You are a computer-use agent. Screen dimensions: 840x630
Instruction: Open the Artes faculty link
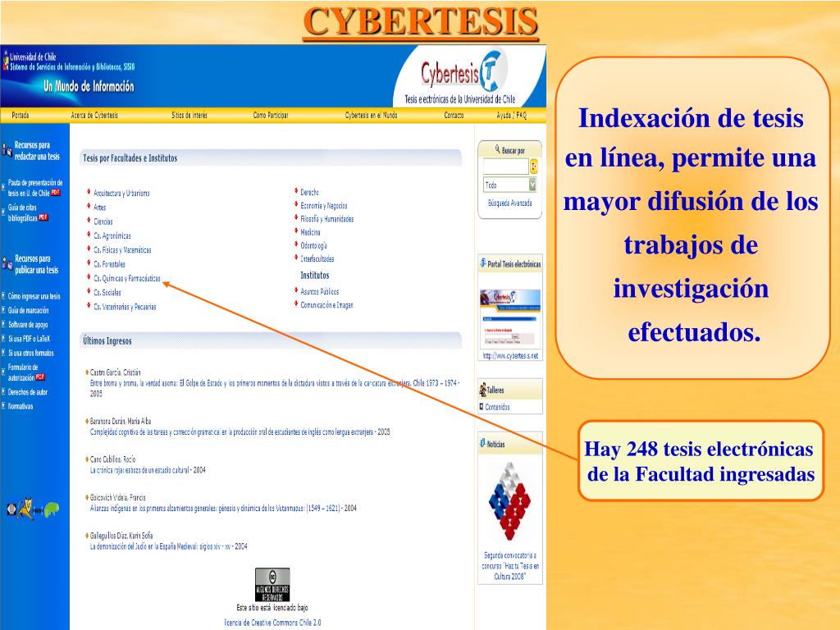coord(99,208)
